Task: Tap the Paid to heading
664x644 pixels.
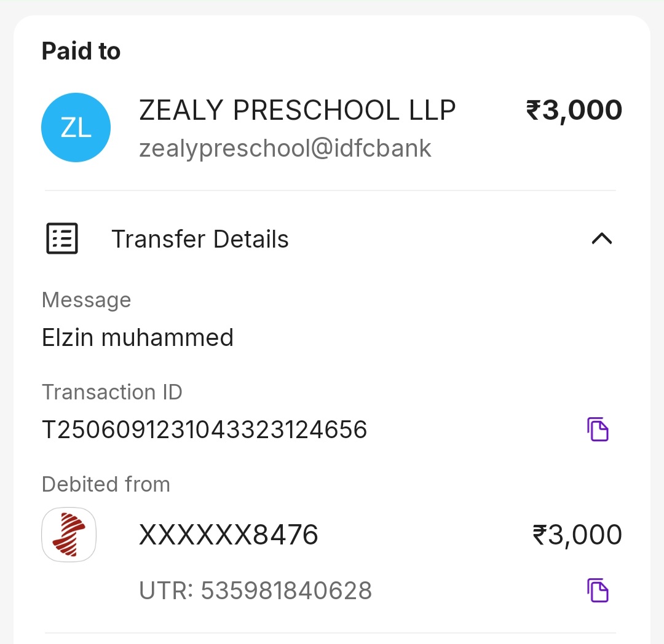Action: coord(81,51)
